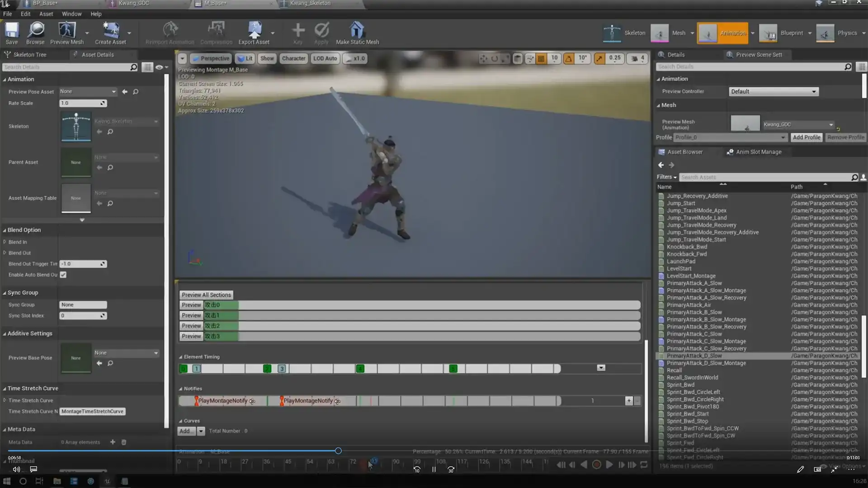Screen dimensions: 868x488
Task: Open the Browse content icon
Action: coord(35,31)
